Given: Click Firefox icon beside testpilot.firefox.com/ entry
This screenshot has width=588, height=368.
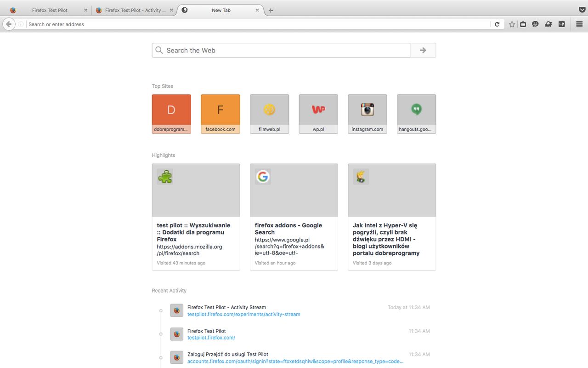Looking at the screenshot, I should 177,334.
